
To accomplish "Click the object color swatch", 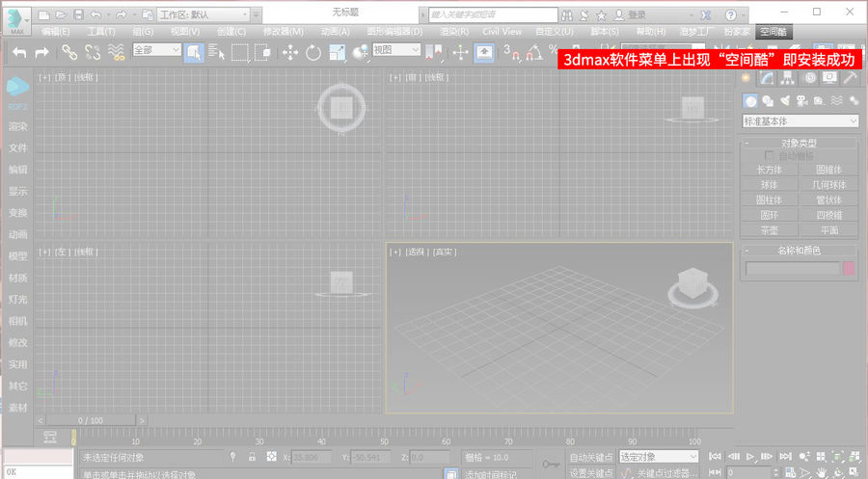I will coord(849,269).
